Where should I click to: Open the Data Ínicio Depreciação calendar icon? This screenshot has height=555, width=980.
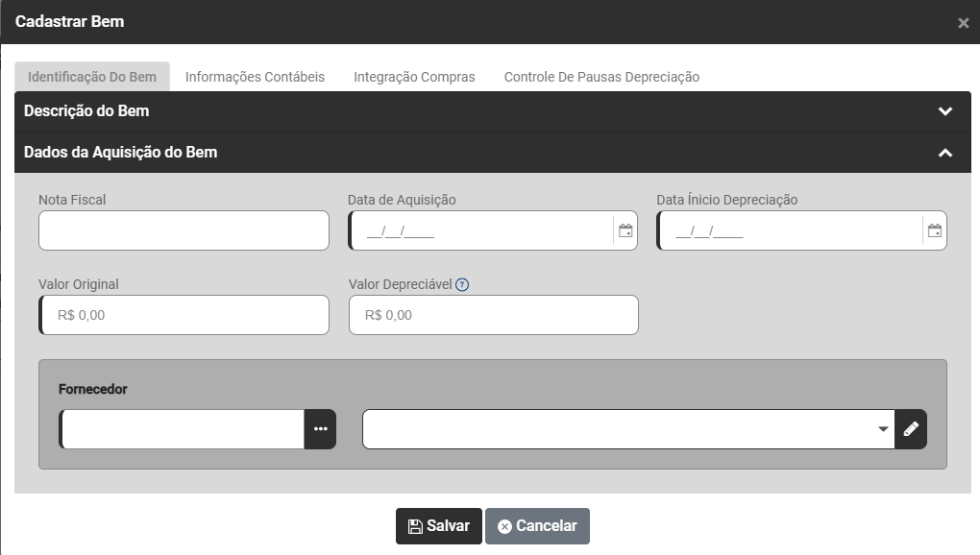934,230
